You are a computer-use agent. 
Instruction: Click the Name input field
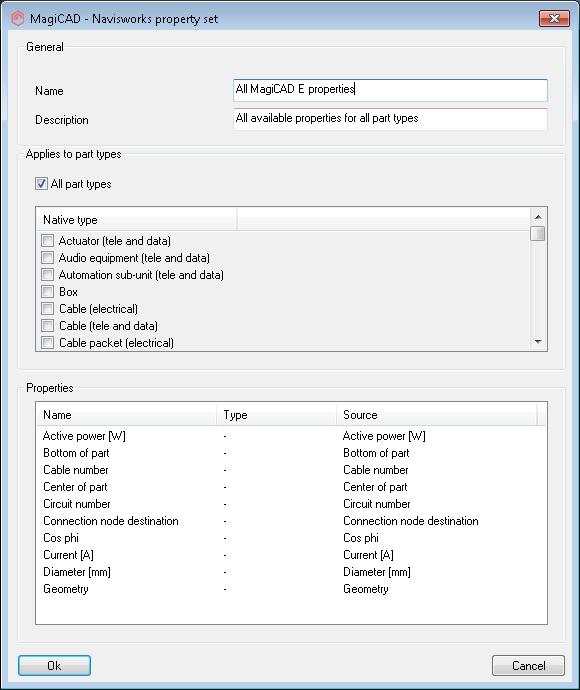click(x=390, y=90)
